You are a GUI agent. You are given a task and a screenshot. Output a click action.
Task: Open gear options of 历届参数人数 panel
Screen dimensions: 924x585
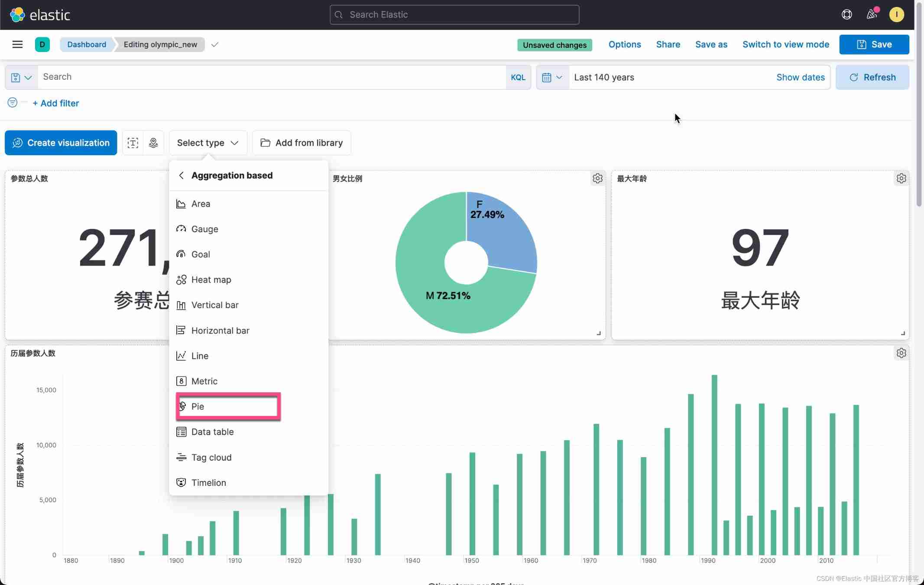pos(901,353)
